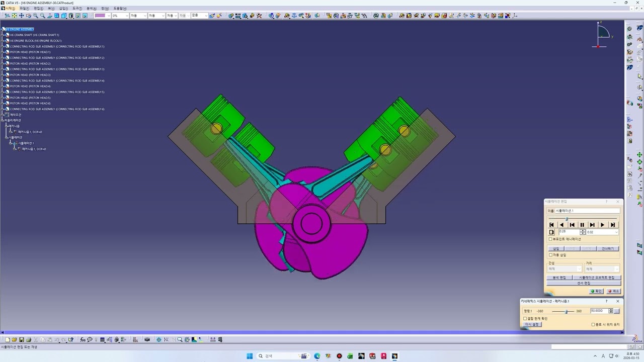644x362 pixels.
Task: Click the Zoom Out icon
Action: [x=42, y=16]
